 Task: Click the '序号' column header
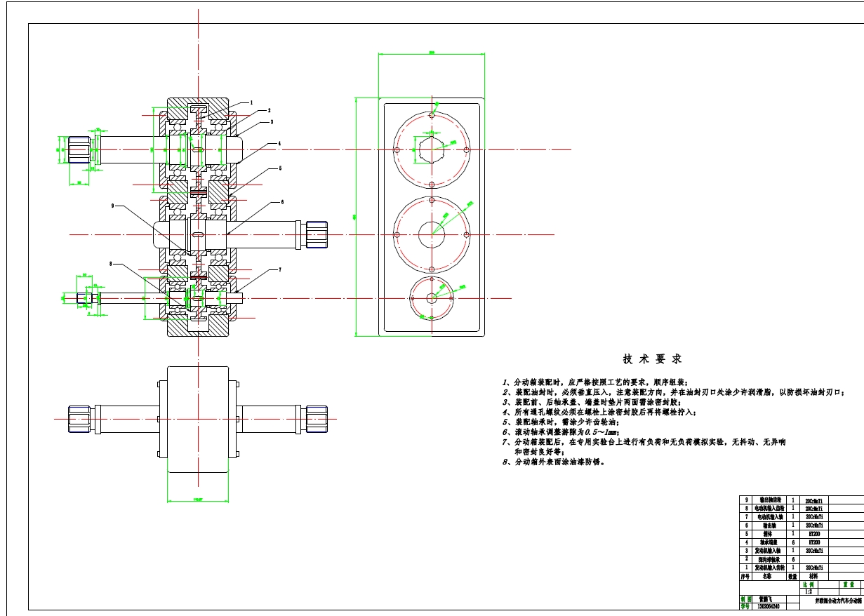tap(745, 577)
